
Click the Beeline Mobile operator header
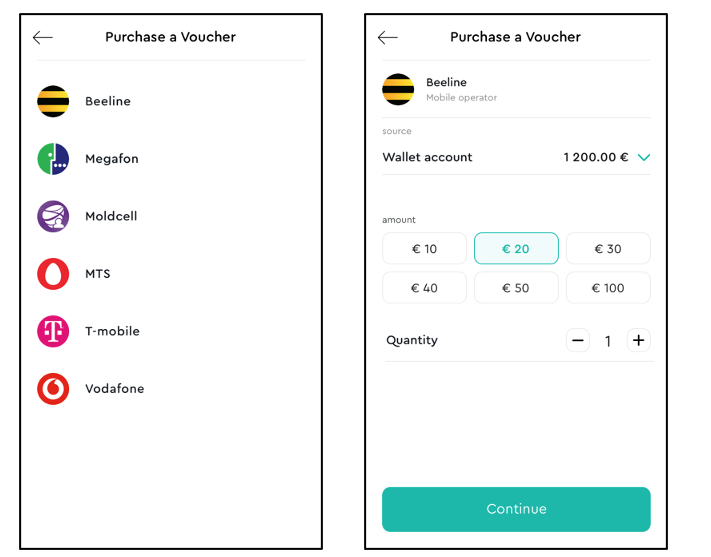pos(516,89)
